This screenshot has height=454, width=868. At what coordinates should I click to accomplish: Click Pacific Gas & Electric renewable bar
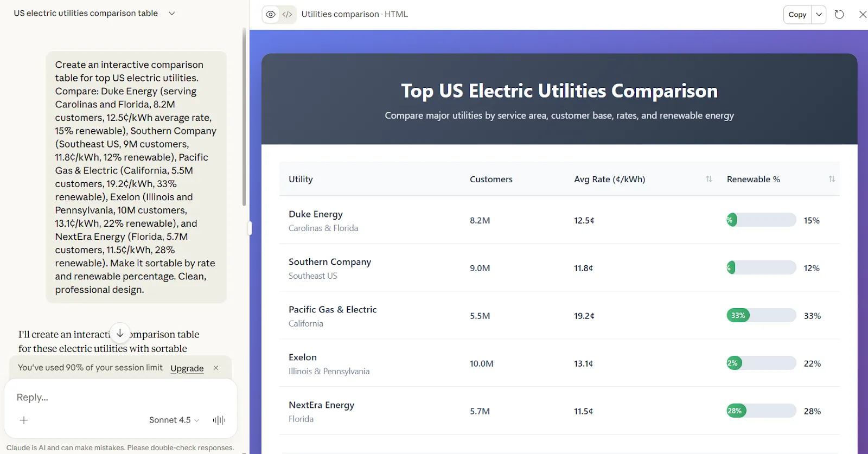(x=762, y=316)
